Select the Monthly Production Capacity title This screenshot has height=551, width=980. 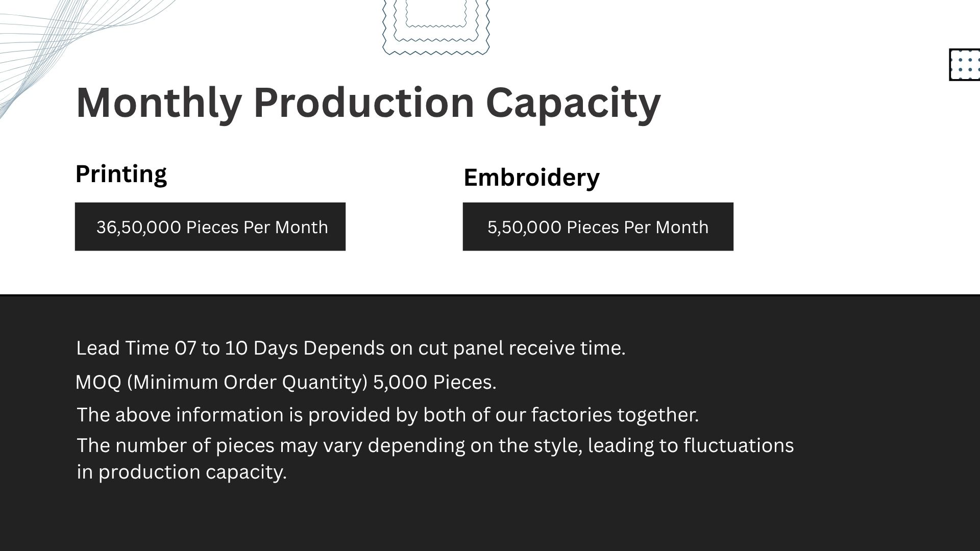coord(368,103)
